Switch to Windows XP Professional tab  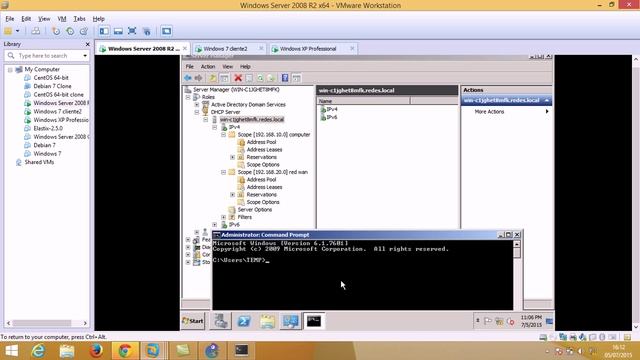click(308, 49)
